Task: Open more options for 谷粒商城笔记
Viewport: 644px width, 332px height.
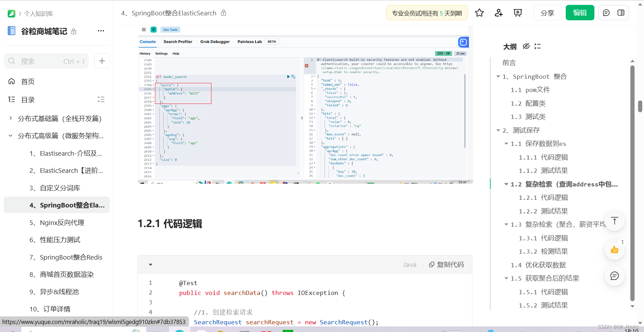Action: point(101,31)
